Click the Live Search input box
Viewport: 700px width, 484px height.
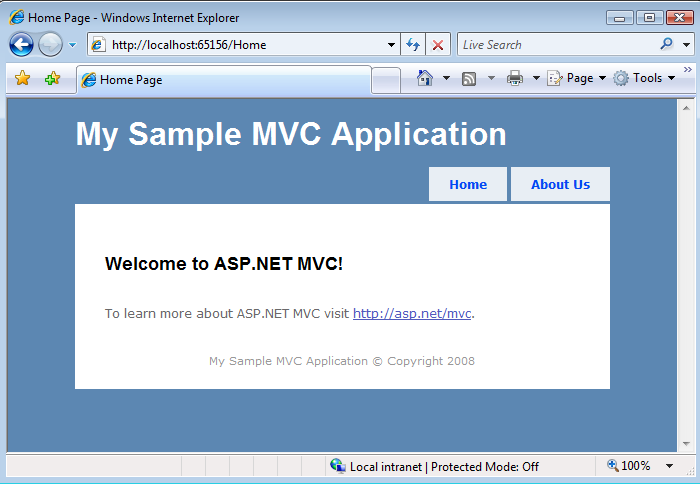(558, 45)
